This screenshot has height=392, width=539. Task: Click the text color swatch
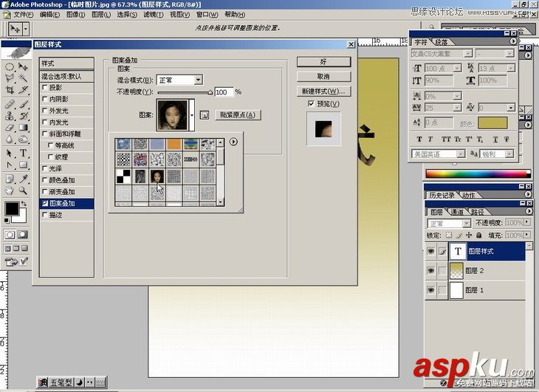[x=492, y=123]
